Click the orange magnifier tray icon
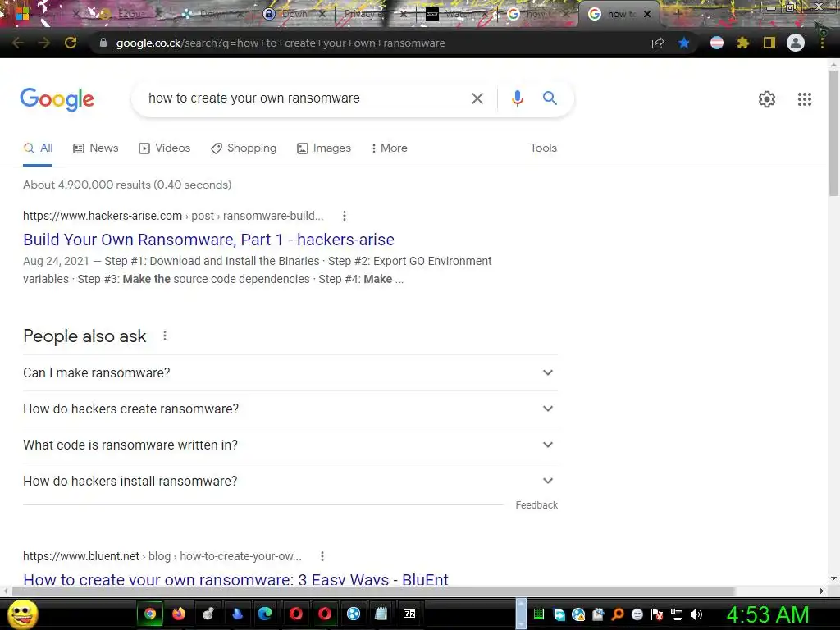Viewport: 840px width, 630px height. (x=618, y=614)
